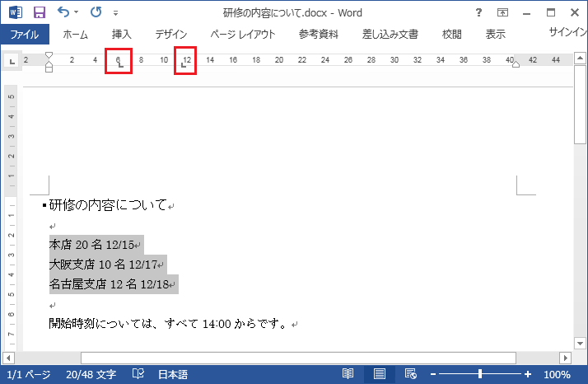This screenshot has height=384, width=588.
Task: Click the heading 研修の内容について
Action: pyautogui.click(x=108, y=205)
